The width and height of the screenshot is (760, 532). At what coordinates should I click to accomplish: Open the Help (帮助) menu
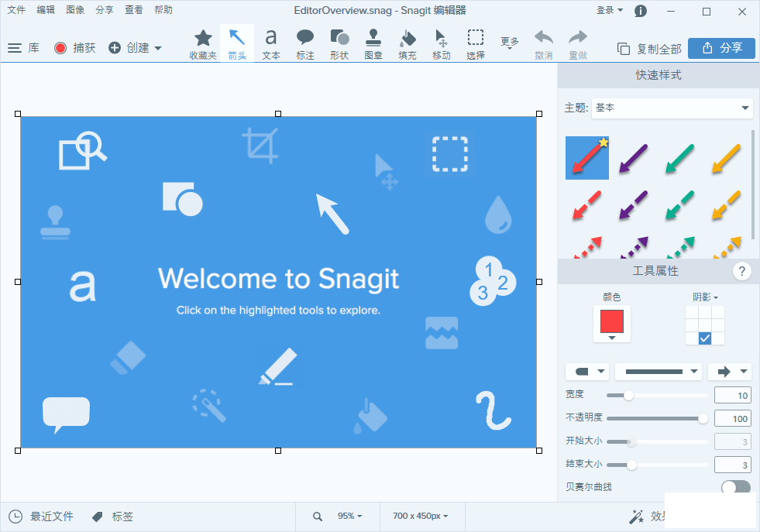pos(163,10)
